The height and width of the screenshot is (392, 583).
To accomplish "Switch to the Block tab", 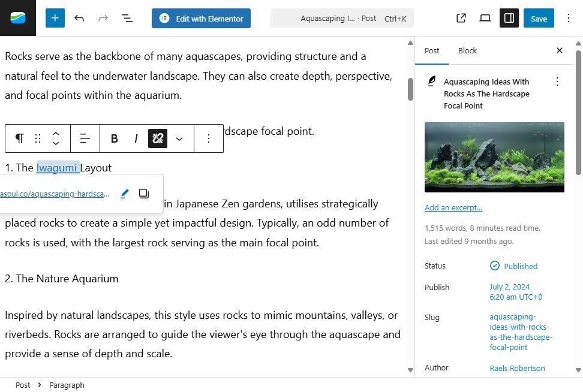I will click(467, 50).
